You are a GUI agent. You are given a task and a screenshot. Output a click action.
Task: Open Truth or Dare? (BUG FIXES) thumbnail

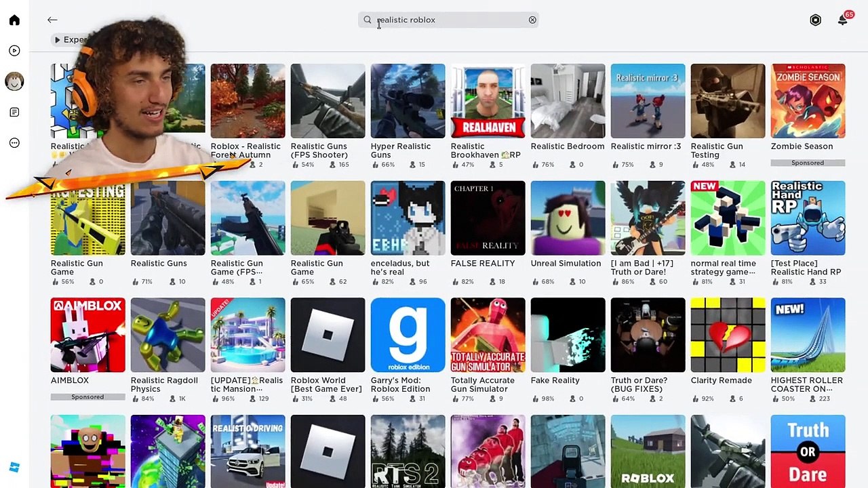(x=648, y=335)
